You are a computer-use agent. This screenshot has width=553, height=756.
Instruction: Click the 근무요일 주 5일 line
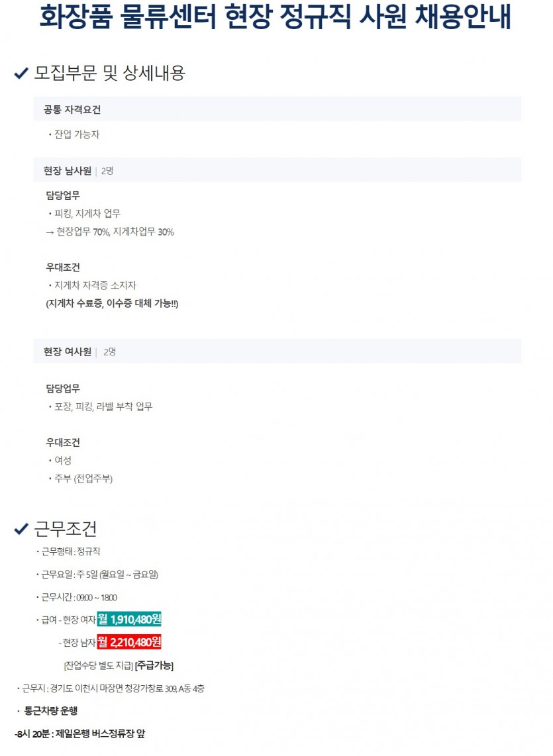(97, 574)
